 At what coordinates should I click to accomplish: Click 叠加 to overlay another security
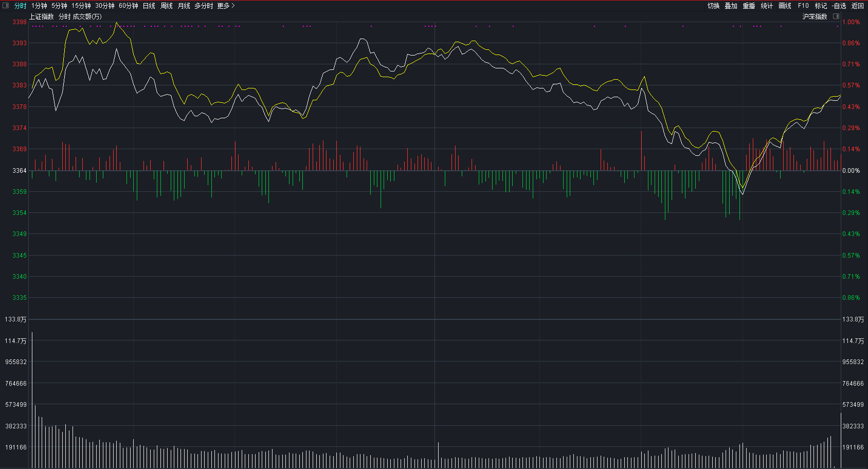point(731,6)
